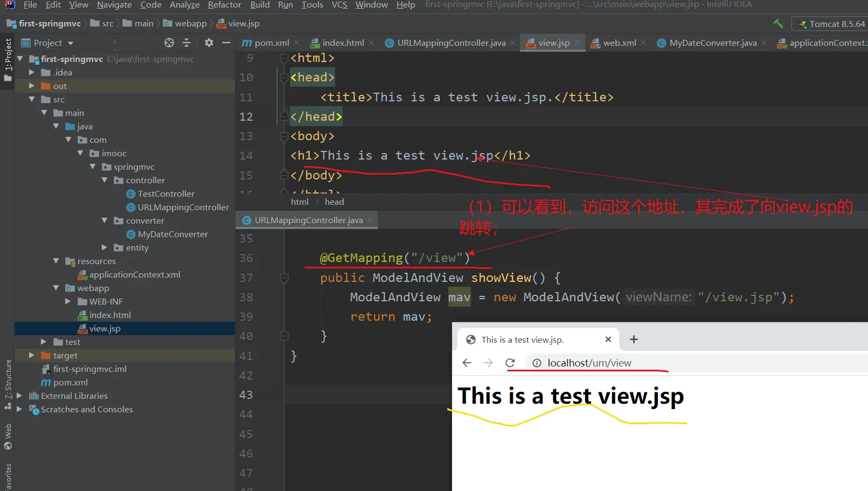The width and height of the screenshot is (868, 491).
Task: Switch to the web.xml editor tab
Action: (x=619, y=43)
